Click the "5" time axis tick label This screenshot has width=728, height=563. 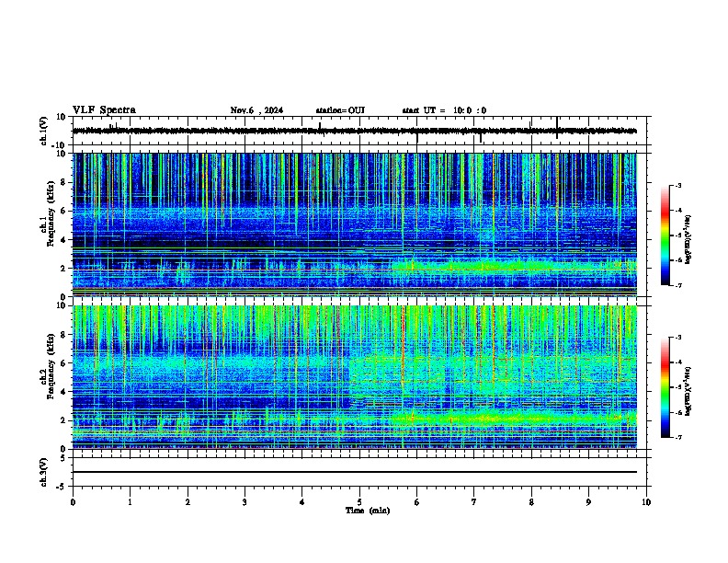pos(359,502)
